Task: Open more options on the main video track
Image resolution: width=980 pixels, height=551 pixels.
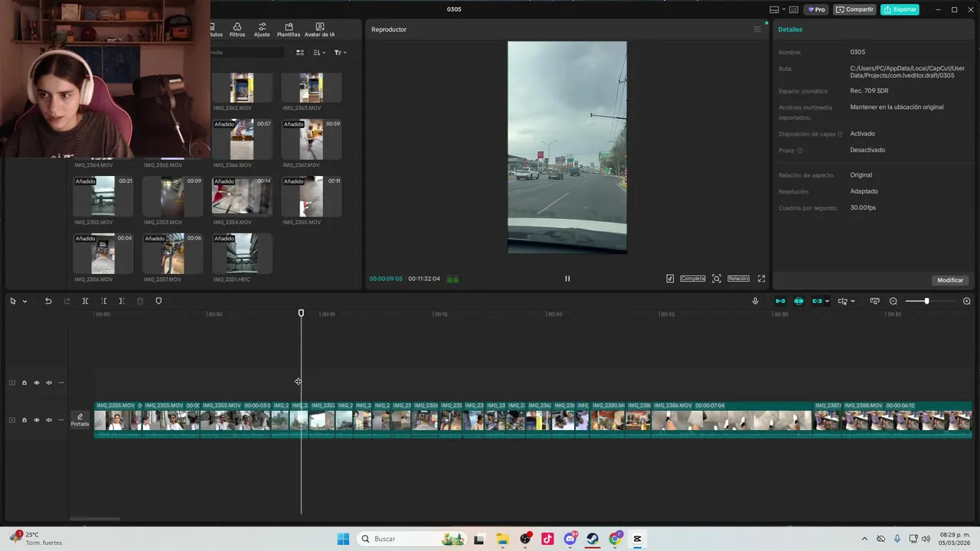Action: pyautogui.click(x=60, y=420)
